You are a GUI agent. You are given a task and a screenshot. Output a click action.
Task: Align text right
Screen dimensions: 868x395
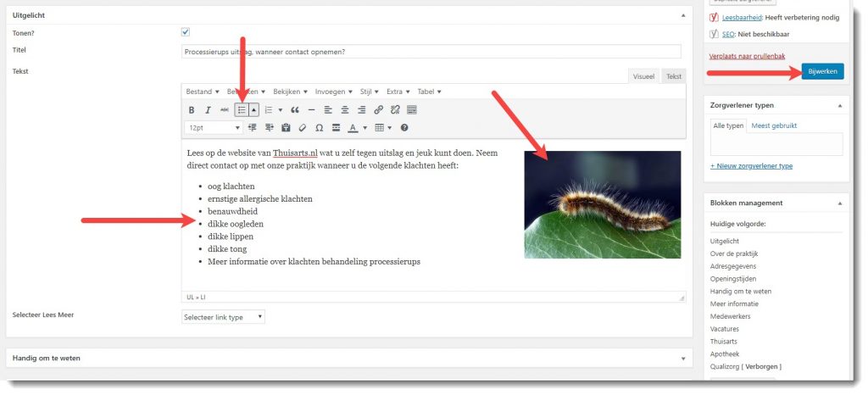[361, 110]
